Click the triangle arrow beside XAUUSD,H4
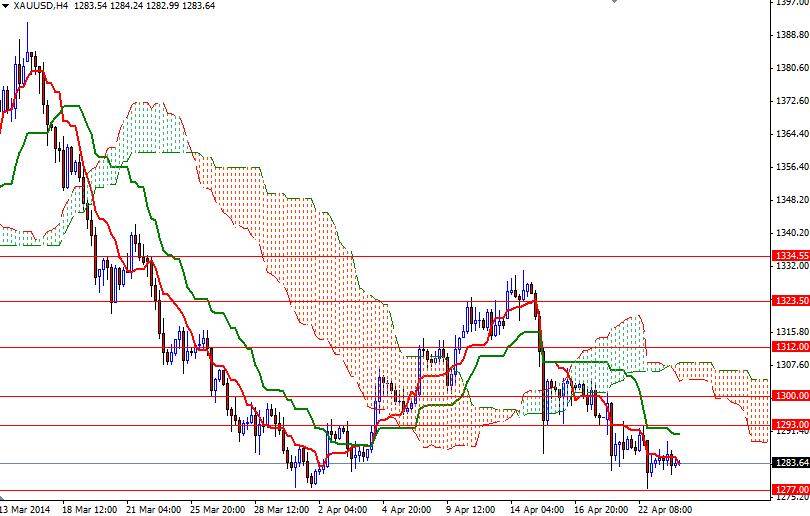This screenshot has width=810, height=516. coord(5,6)
